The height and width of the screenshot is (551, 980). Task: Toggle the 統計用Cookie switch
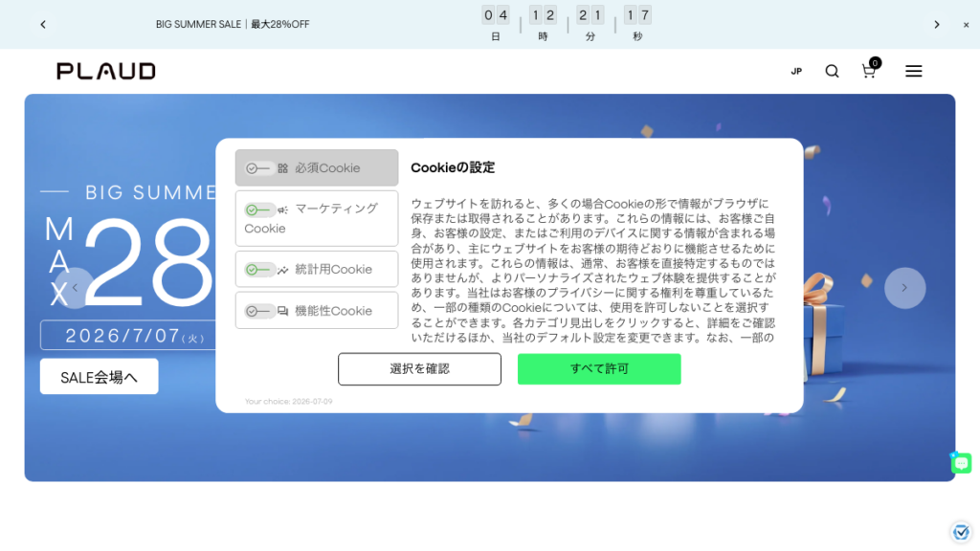259,270
